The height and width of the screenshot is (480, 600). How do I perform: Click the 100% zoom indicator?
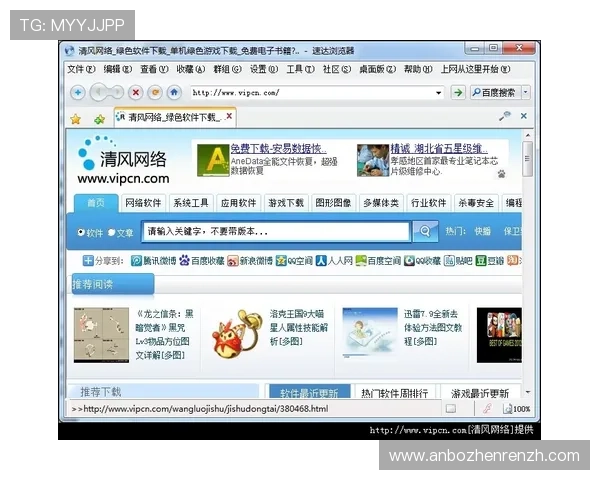tap(517, 409)
